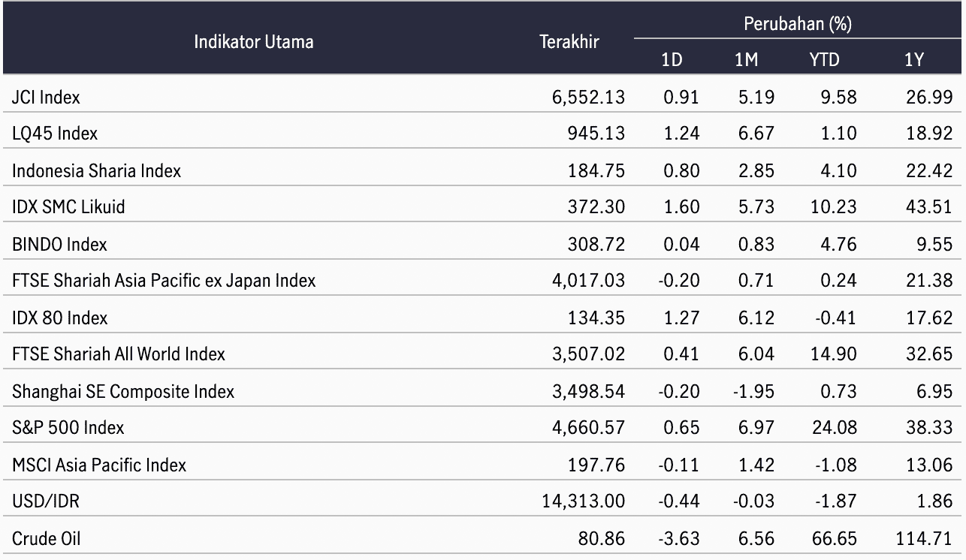Select MSCI Asia Pacific 1Y 13.06
The image size is (966, 560).
(929, 465)
